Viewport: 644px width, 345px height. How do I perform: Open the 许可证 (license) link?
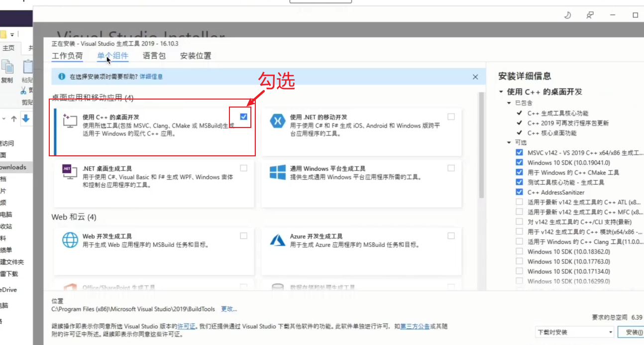pyautogui.click(x=187, y=327)
